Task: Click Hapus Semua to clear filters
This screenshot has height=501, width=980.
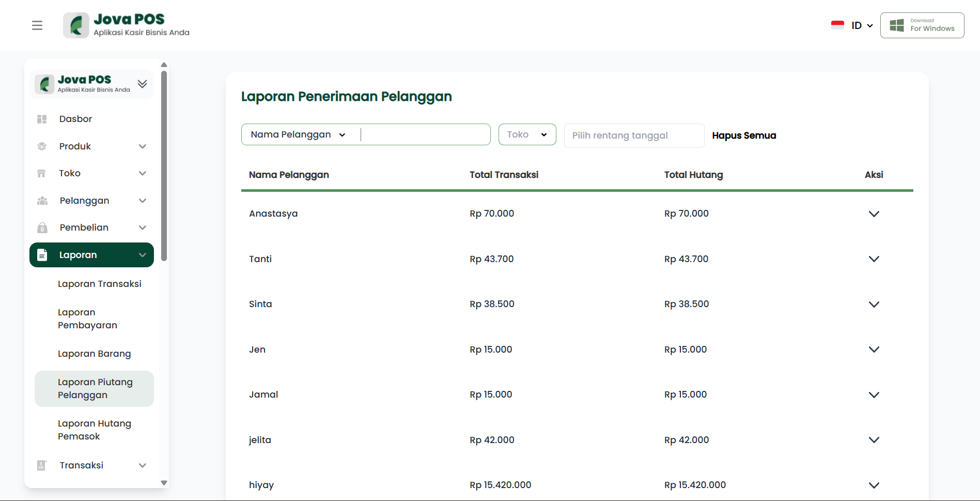Action: 744,135
